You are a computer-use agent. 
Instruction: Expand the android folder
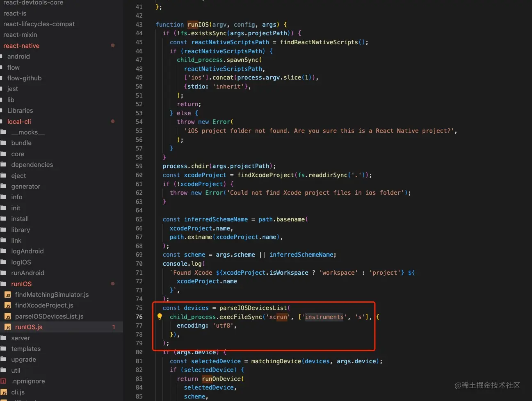[18, 57]
